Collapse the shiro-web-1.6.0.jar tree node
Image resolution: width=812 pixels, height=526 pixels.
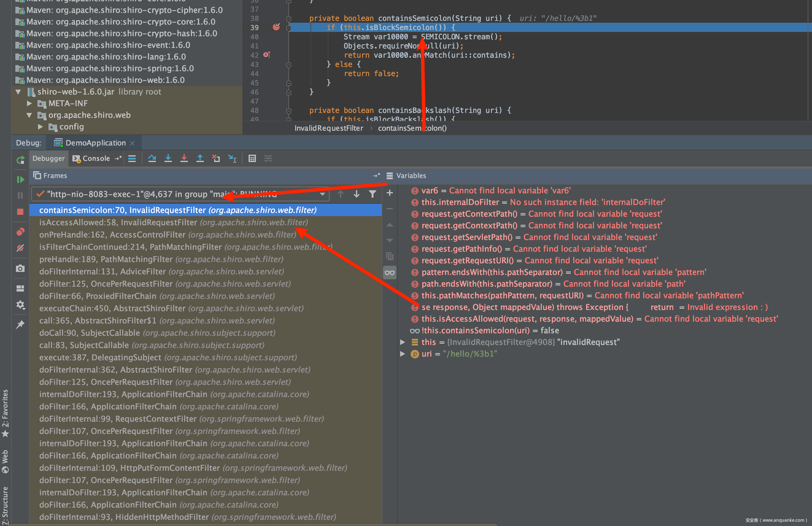[x=18, y=92]
